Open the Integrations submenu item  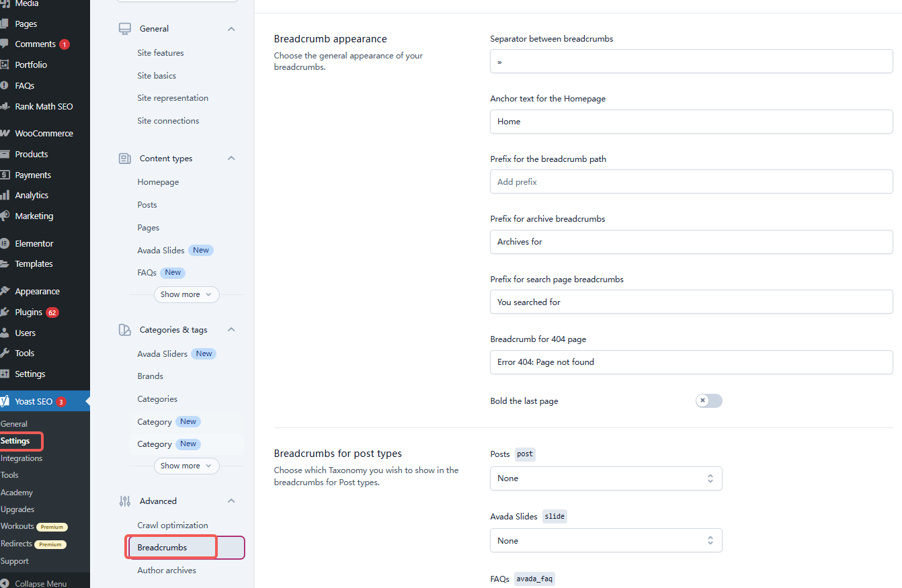tap(22, 458)
